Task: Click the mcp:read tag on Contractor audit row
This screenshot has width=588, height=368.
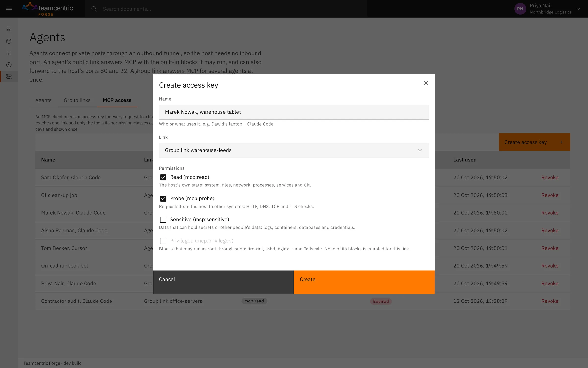Action: coord(254,301)
